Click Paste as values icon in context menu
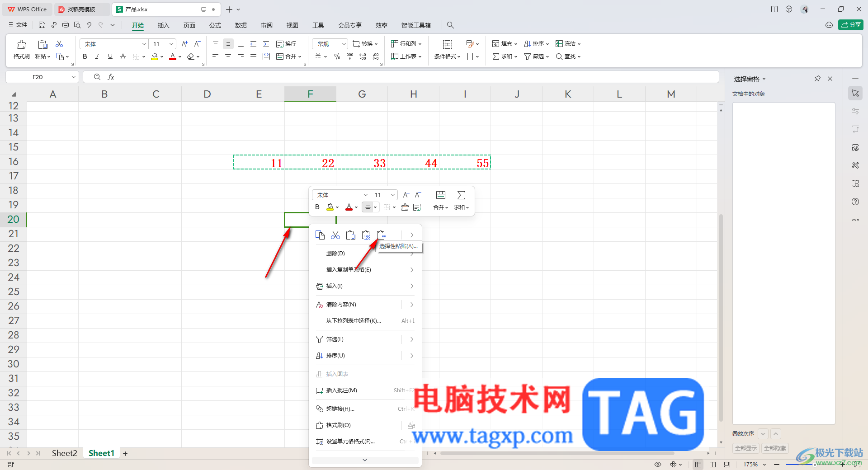The width and height of the screenshot is (868, 470). click(x=366, y=235)
